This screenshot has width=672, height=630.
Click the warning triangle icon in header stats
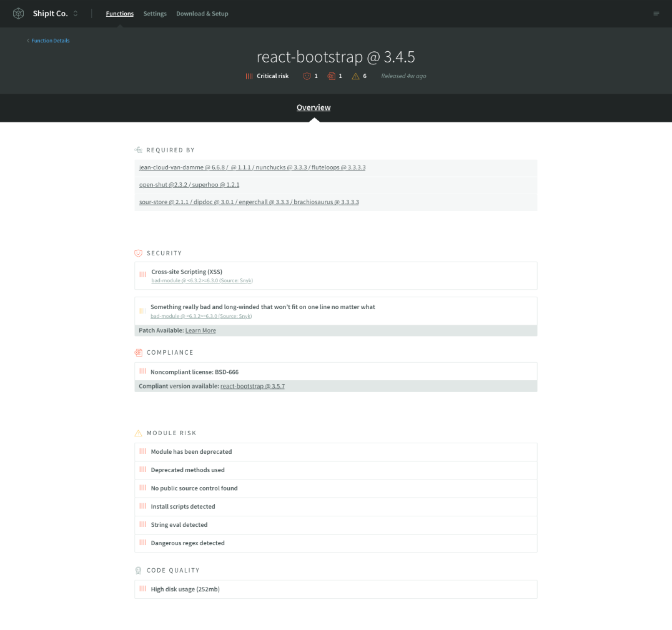click(355, 76)
